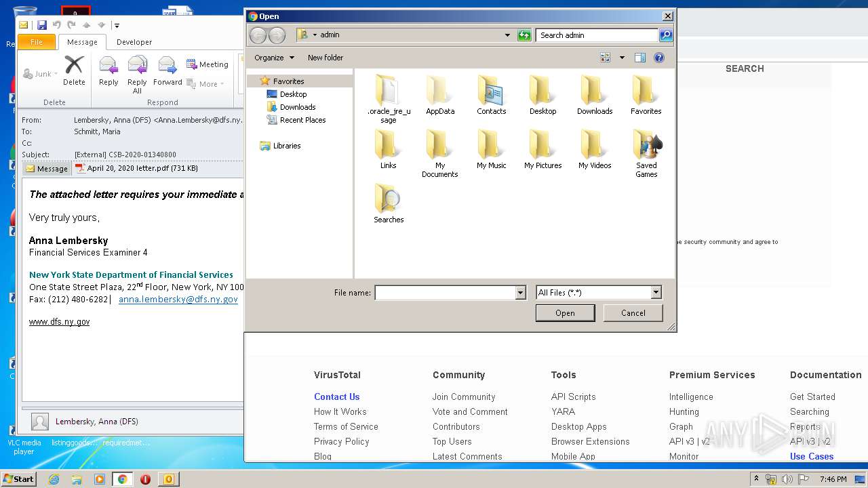
Task: Open the All Files type dropdown
Action: (656, 293)
